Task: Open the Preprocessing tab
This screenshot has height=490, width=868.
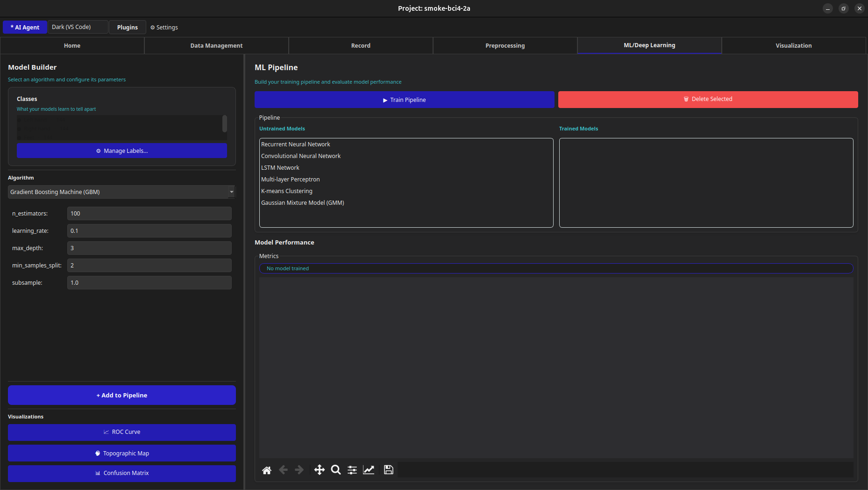Action: pyautogui.click(x=505, y=46)
